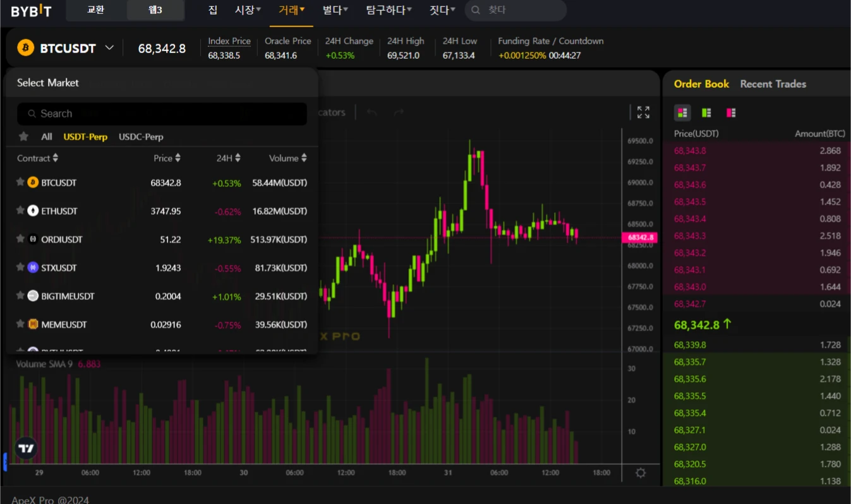Open the USDC-Perp market tab
The image size is (851, 504).
140,136
